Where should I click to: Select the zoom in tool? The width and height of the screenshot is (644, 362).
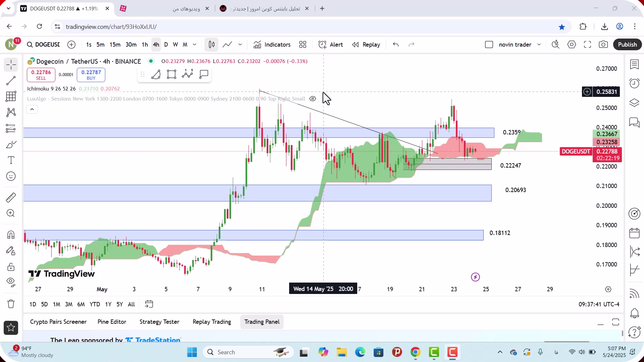point(11,213)
